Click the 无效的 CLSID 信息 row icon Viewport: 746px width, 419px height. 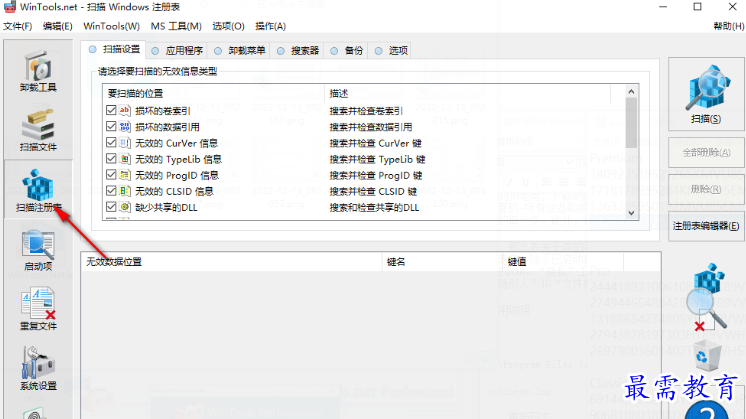[x=125, y=191]
